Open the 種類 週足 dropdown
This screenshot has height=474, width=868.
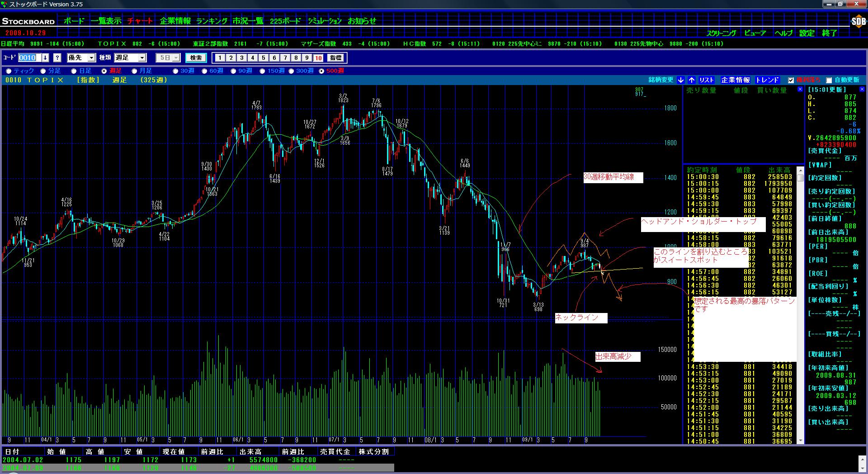142,58
